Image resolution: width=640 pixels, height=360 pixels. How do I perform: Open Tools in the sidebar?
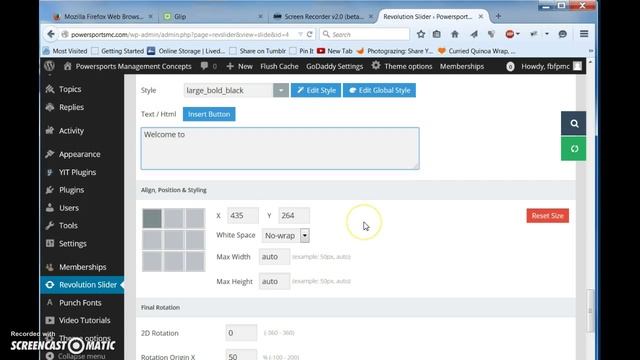68,225
